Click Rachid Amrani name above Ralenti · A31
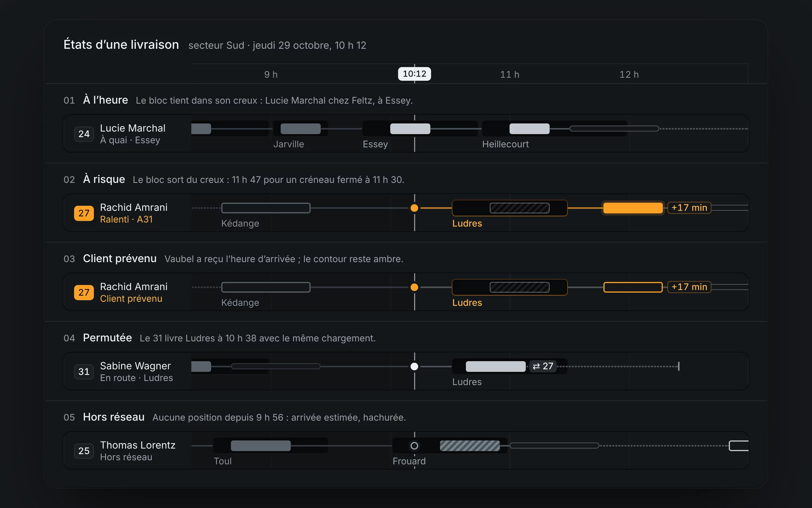The height and width of the screenshot is (508, 812). pos(134,207)
